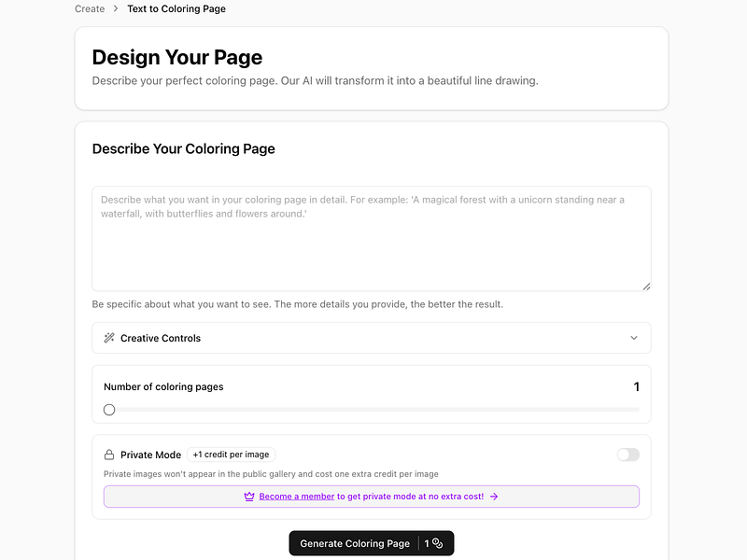Click the breadcrumb chevron separator after Create
Image resolution: width=747 pixels, height=560 pixels.
(116, 9)
